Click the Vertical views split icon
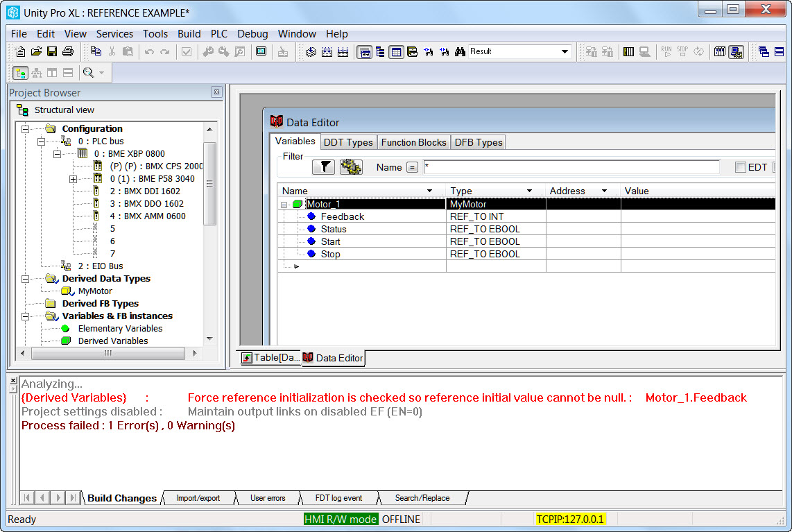792x532 pixels. click(x=52, y=73)
